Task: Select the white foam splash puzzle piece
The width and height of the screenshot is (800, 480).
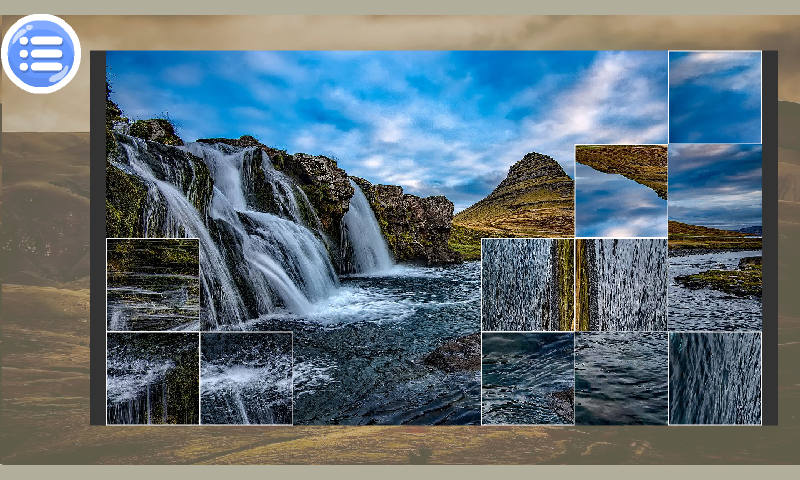Action: pos(246,378)
